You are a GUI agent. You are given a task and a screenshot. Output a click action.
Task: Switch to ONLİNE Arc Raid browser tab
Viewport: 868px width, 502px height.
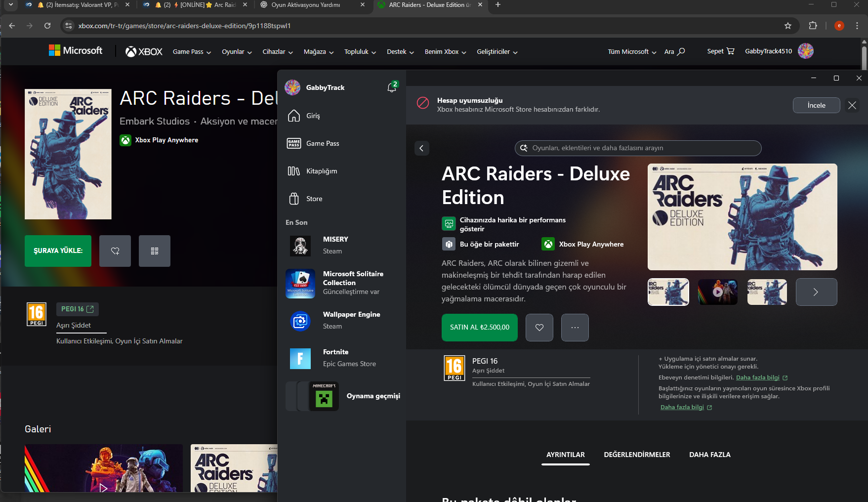pos(195,5)
